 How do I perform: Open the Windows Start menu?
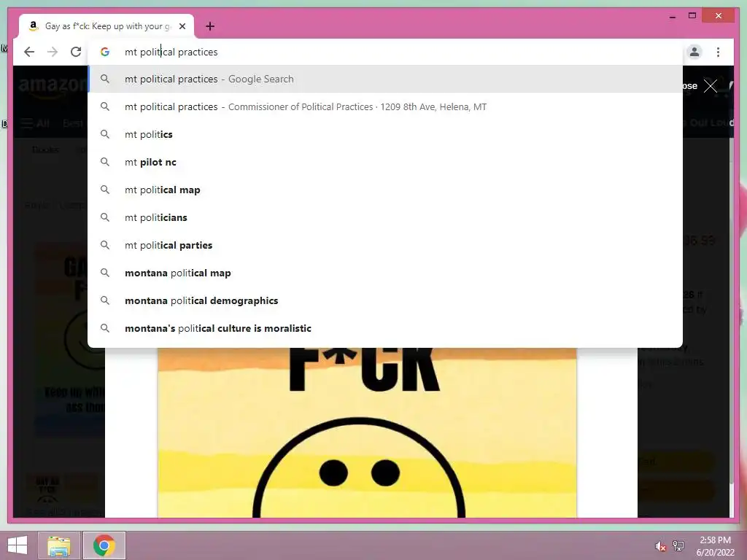[18, 545]
